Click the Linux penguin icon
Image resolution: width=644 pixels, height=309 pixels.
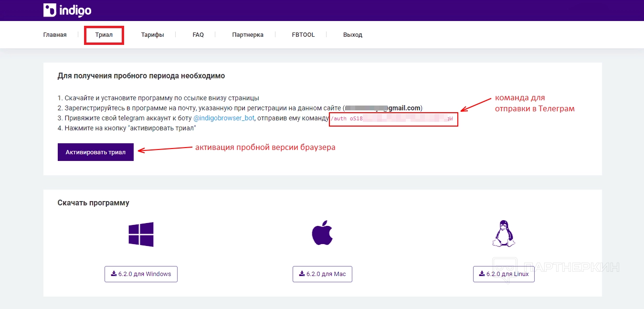[503, 234]
